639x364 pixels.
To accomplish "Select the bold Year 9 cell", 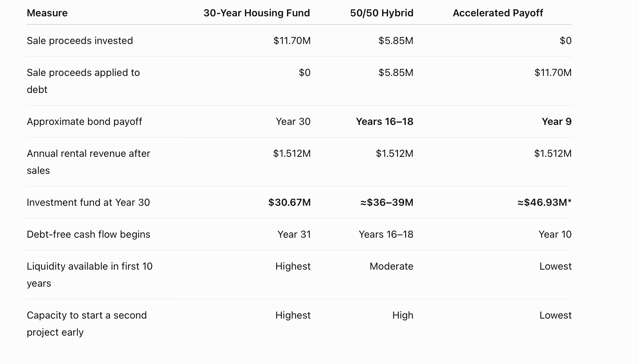I will click(x=557, y=122).
